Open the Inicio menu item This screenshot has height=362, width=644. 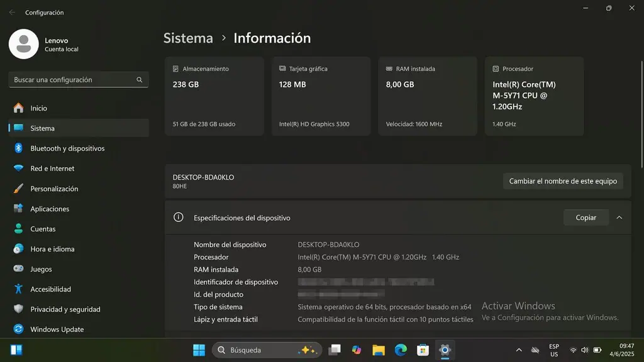pyautogui.click(x=79, y=108)
